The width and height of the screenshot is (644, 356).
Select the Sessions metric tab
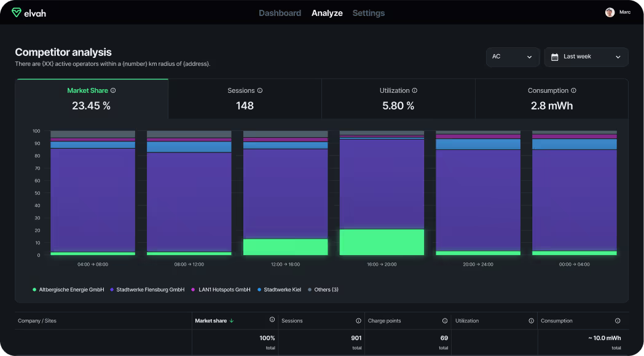pyautogui.click(x=245, y=98)
